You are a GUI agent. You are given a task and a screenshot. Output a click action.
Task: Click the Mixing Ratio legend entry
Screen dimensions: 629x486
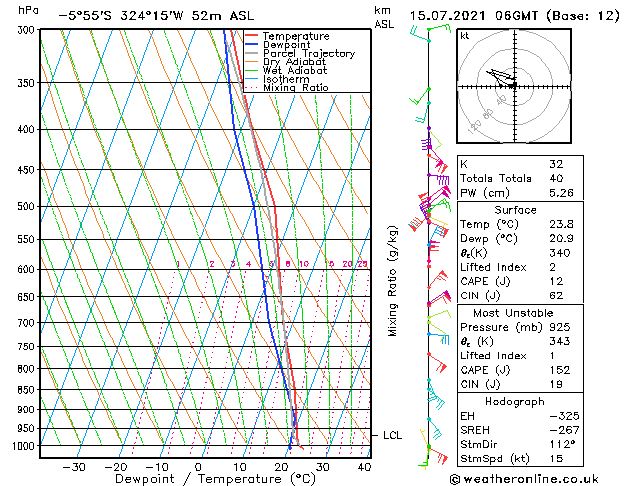click(287, 88)
